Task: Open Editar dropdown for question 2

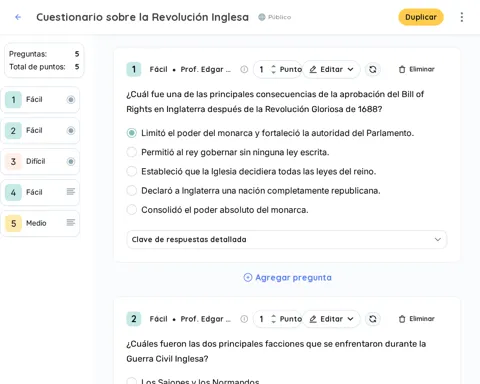Action: coord(331,319)
